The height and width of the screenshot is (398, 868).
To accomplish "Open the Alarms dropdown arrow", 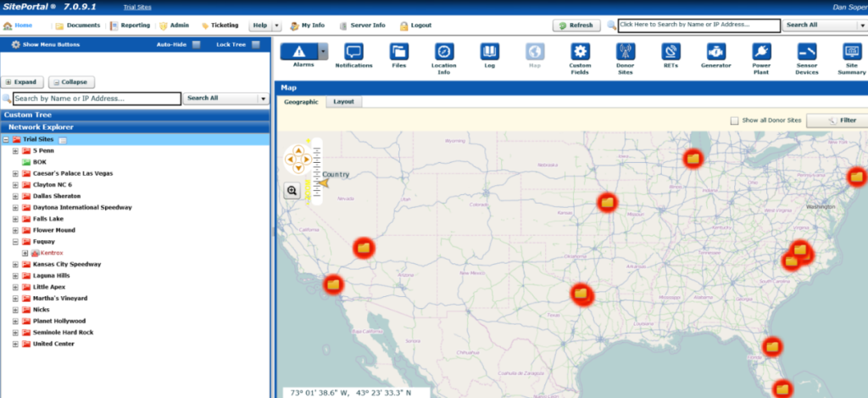I will point(323,52).
